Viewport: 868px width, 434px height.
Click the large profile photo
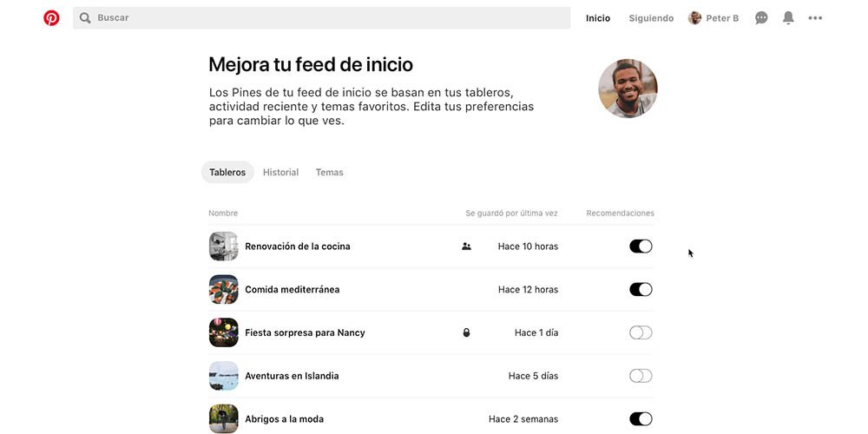click(628, 89)
